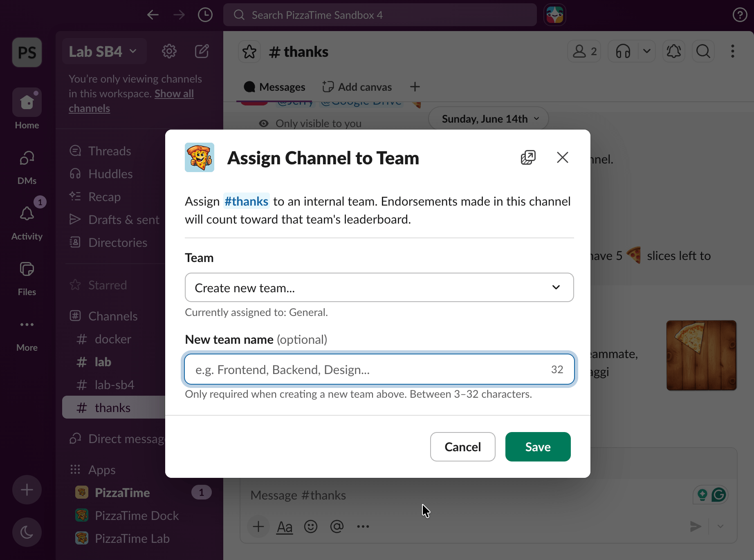Add a new tab with plus icon
754x560 pixels.
415,87
